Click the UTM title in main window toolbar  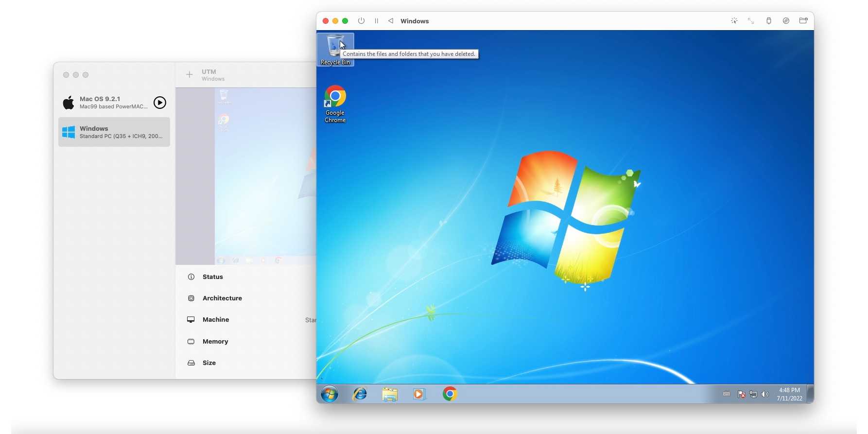point(209,71)
